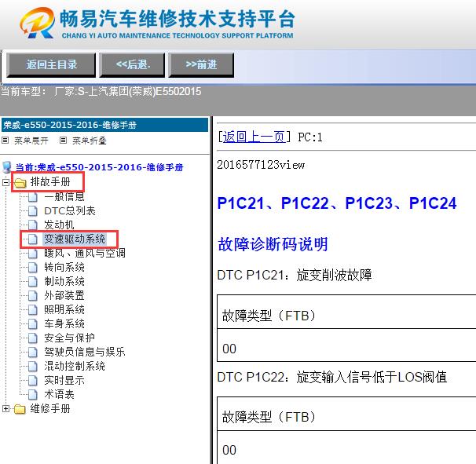Collapse the 排故手册 folder with the minus box

point(5,182)
